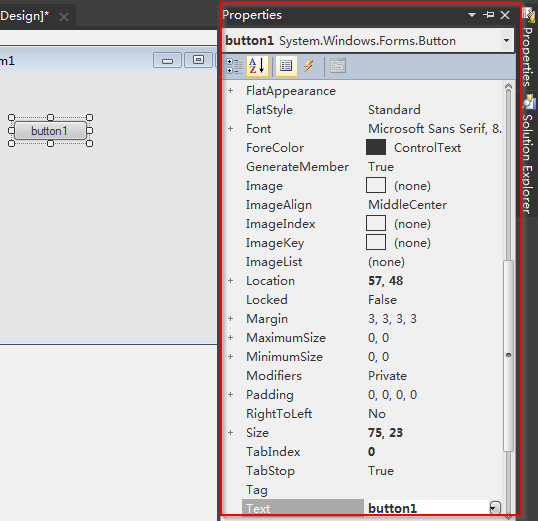Click the Size value field
This screenshot has height=521, width=538.
coord(434,433)
